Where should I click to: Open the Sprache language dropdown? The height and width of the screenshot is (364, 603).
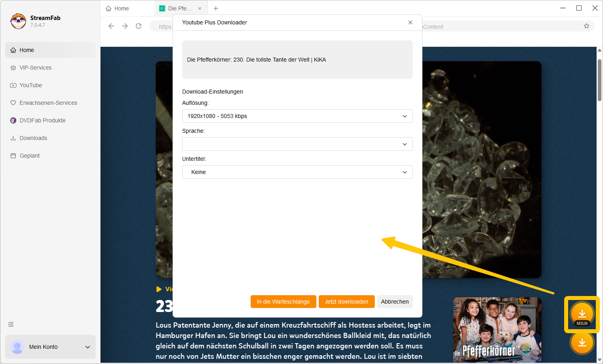point(297,144)
